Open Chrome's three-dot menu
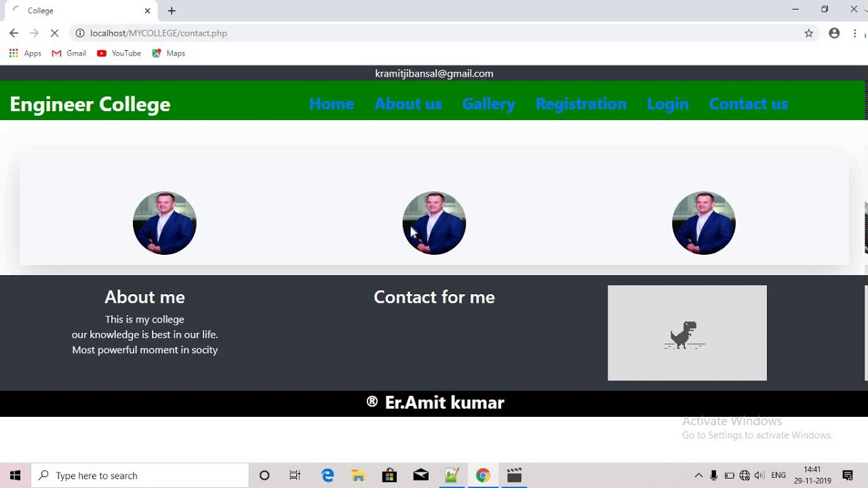868x488 pixels. [x=855, y=33]
